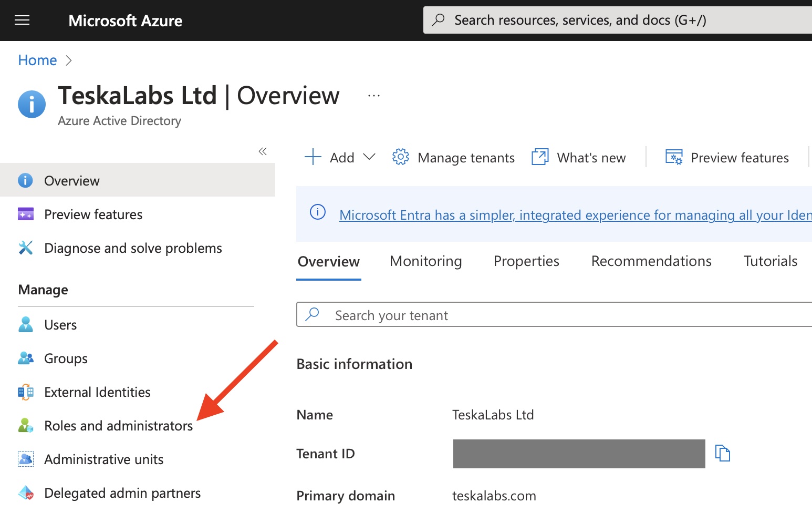Click the Administrative units icon
Image resolution: width=812 pixels, height=513 pixels.
coord(25,459)
